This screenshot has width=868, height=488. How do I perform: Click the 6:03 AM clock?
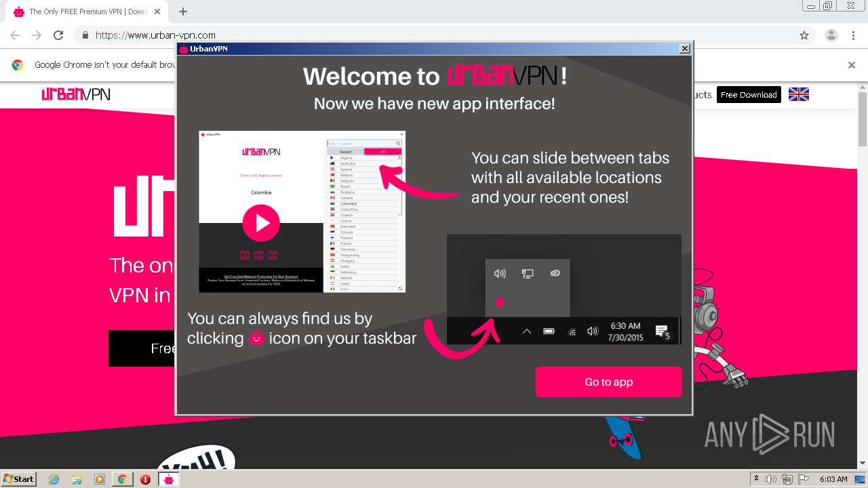coord(833,479)
